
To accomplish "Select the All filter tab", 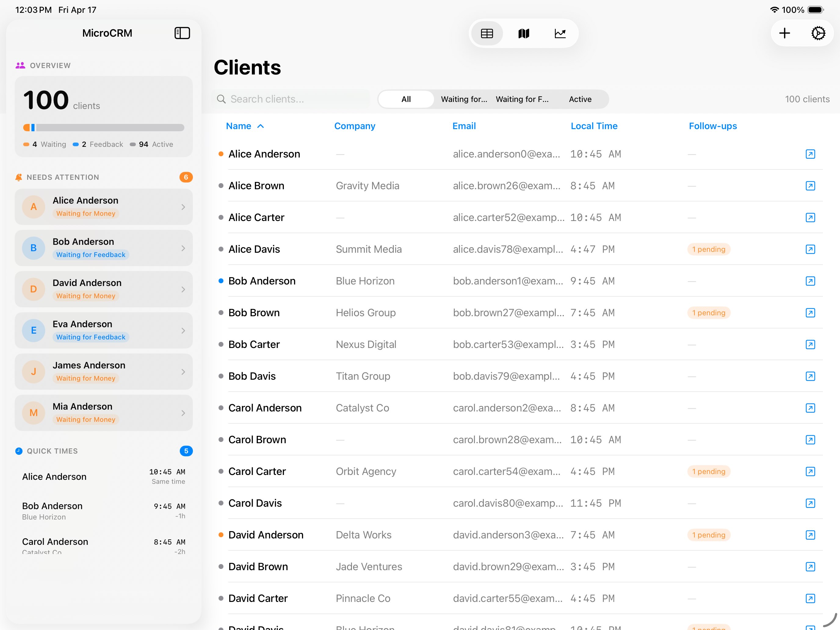I will coord(406,99).
